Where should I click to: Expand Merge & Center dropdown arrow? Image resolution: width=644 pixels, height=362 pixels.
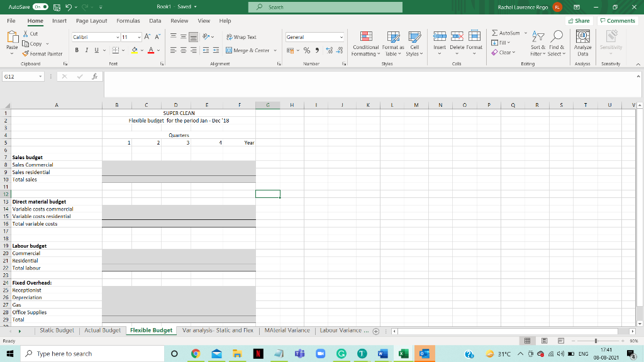coord(275,50)
